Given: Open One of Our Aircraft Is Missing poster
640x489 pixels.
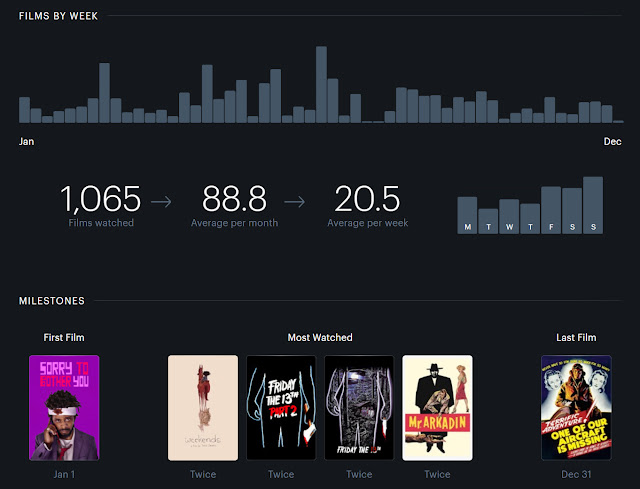Looking at the screenshot, I should (576, 408).
